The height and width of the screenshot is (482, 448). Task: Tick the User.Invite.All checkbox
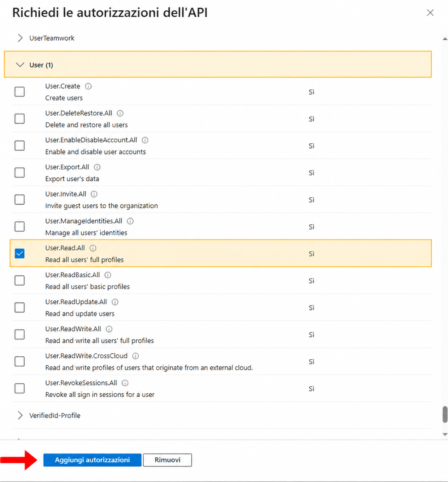click(20, 199)
